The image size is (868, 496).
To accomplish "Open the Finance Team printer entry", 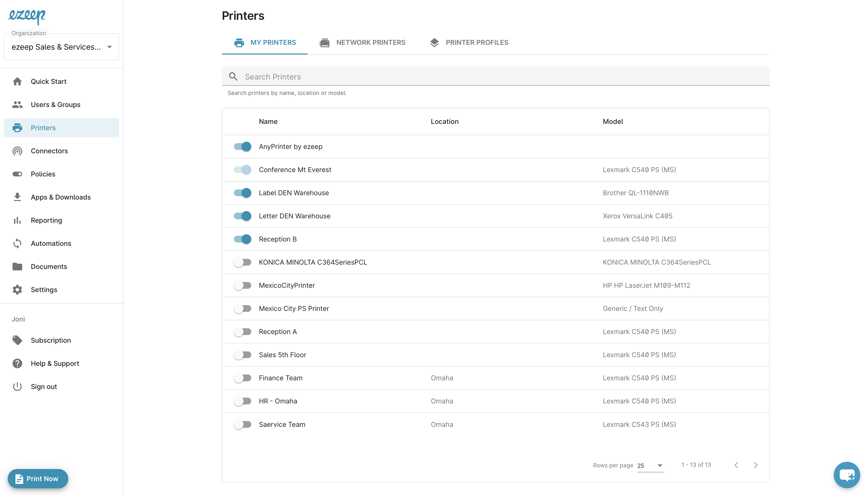I will click(280, 378).
